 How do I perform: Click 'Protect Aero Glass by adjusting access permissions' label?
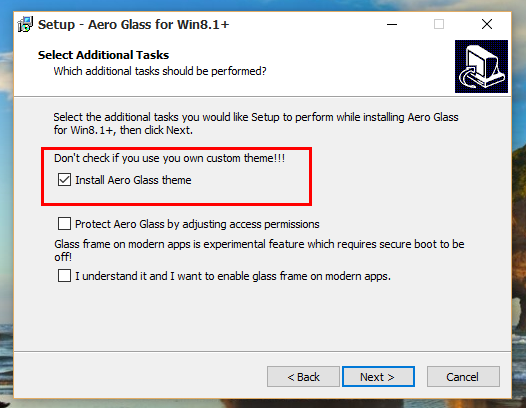tap(197, 224)
